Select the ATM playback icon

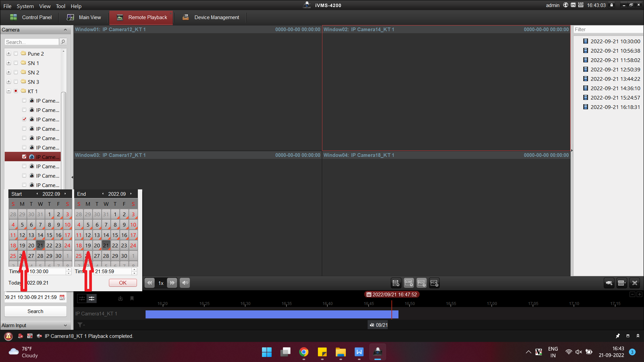pyautogui.click(x=409, y=283)
